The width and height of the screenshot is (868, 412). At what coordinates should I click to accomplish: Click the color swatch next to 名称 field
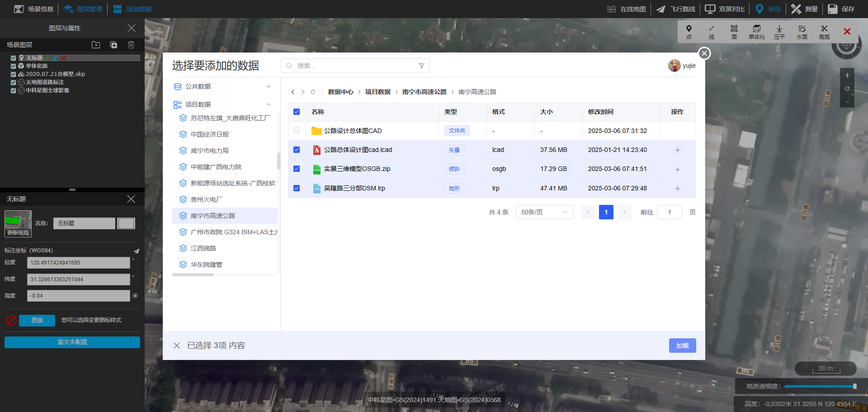click(x=126, y=223)
